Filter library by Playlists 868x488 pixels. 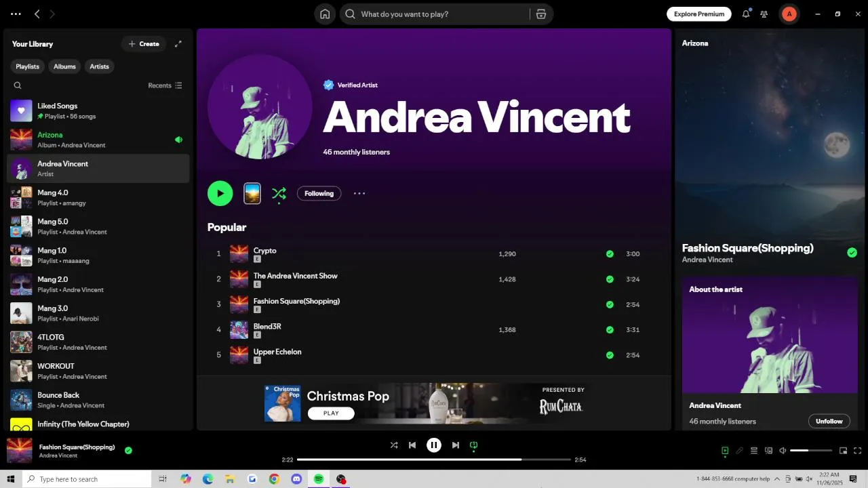[27, 66]
